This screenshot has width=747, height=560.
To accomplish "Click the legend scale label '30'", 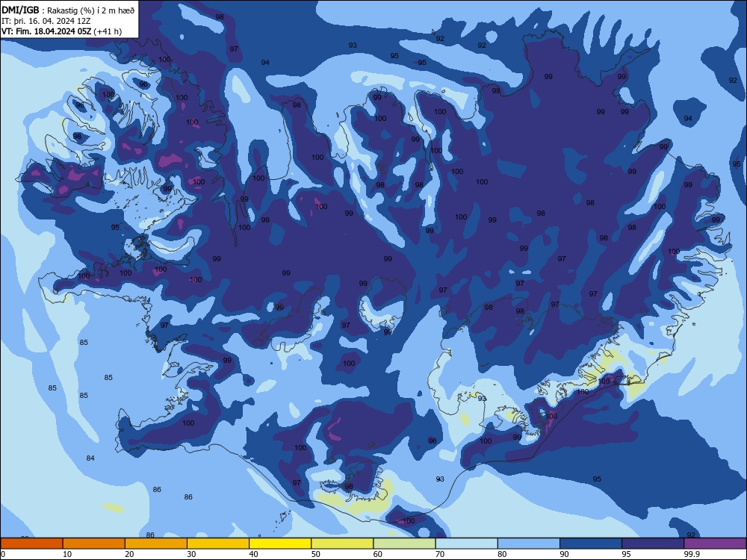I will click(x=191, y=554).
